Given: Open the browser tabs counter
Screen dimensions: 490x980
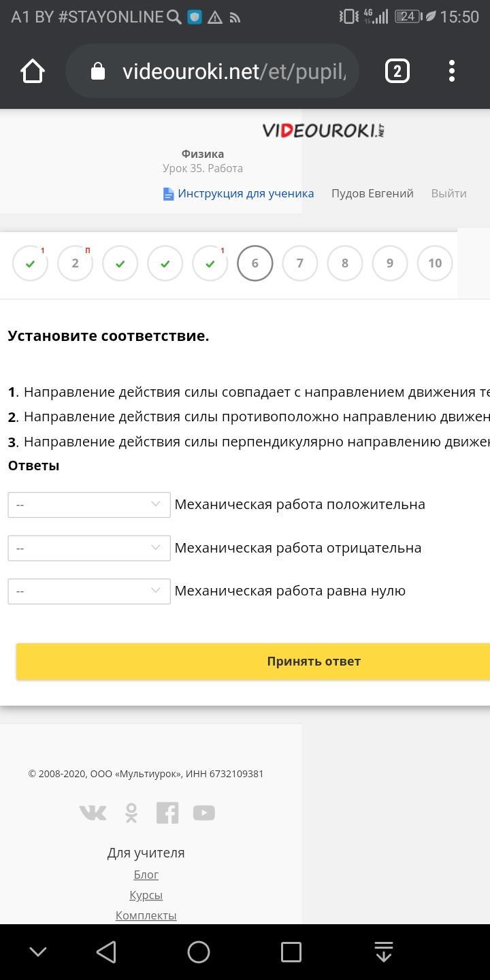Looking at the screenshot, I should coord(397,71).
